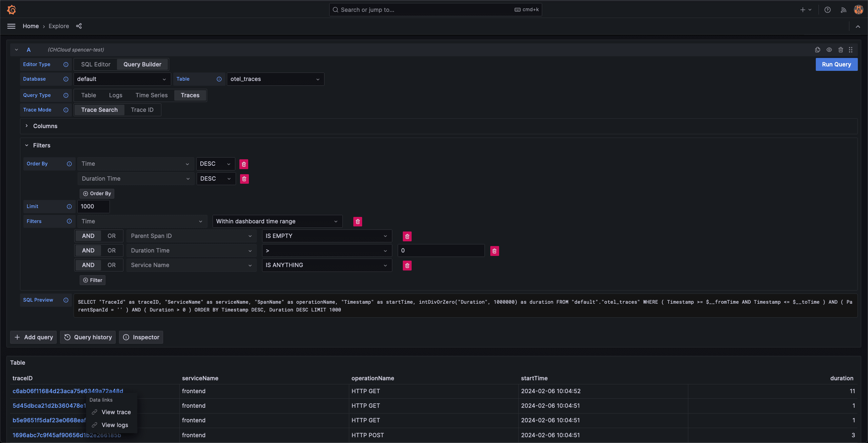Toggle query A visibility with the eye icon
Screen dimensions: 868x443
829,50
